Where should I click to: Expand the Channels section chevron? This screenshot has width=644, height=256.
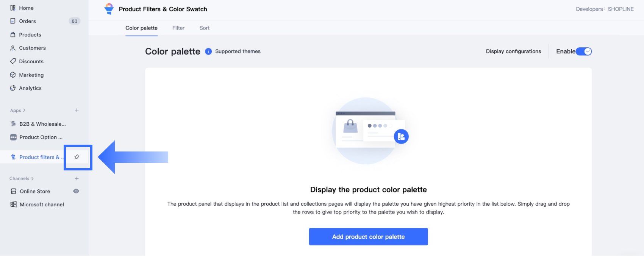tap(33, 178)
